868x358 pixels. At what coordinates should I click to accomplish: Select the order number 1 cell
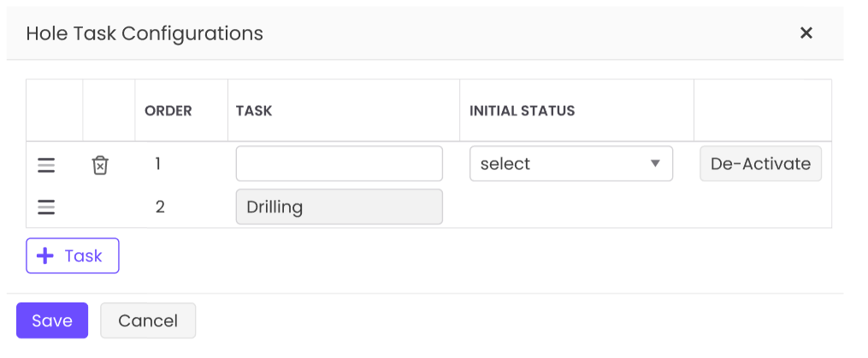[158, 163]
